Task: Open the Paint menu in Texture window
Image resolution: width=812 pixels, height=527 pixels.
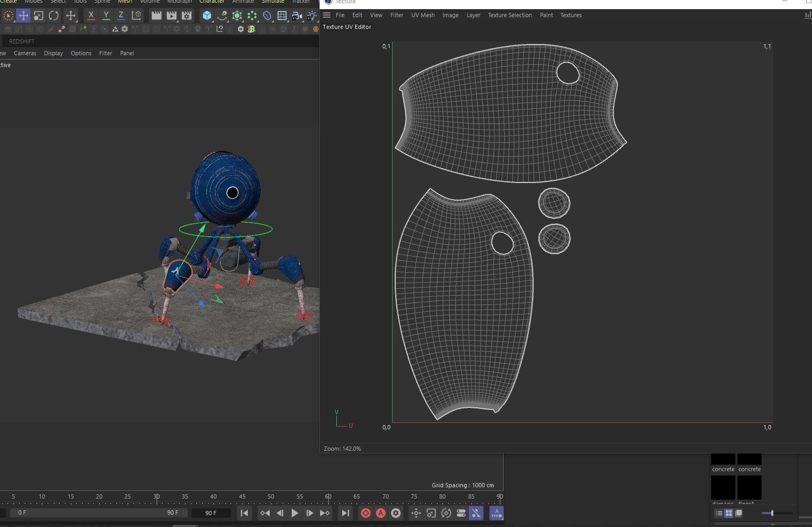Action: (x=547, y=15)
